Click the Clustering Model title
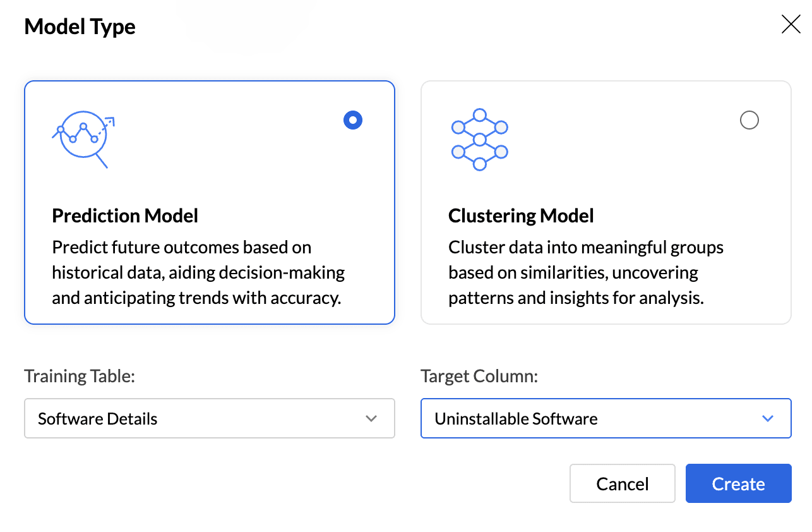 click(521, 216)
